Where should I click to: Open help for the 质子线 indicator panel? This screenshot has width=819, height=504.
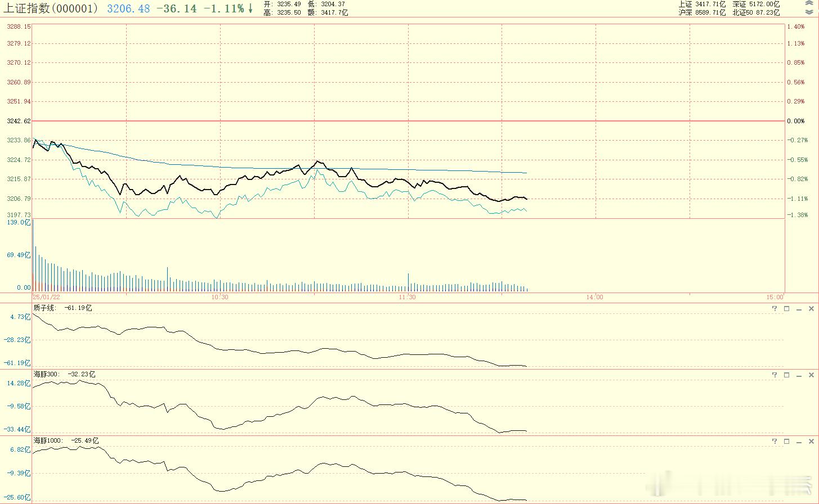[775, 308]
